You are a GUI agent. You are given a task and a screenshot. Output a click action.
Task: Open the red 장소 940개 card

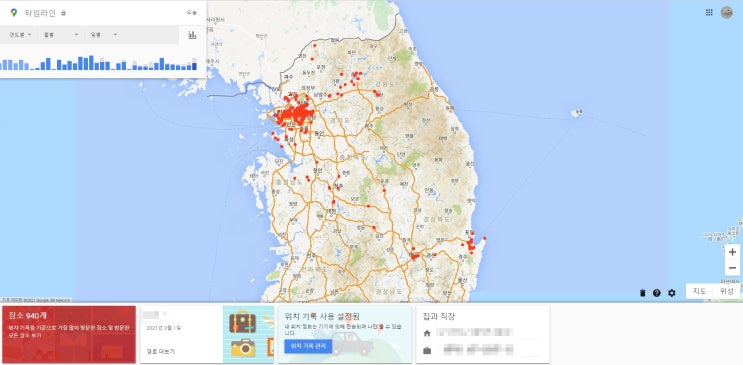[69, 334]
